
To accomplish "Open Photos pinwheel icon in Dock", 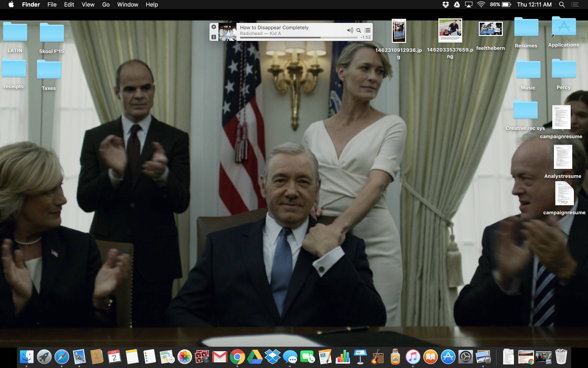I will 185,357.
